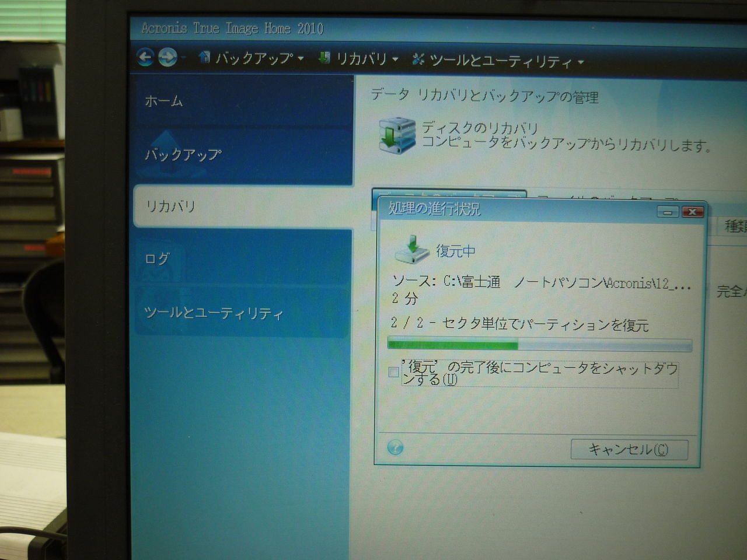Toggle shutdown after 復元 completes checkbox
Image resolution: width=747 pixels, height=560 pixels.
coord(394,372)
